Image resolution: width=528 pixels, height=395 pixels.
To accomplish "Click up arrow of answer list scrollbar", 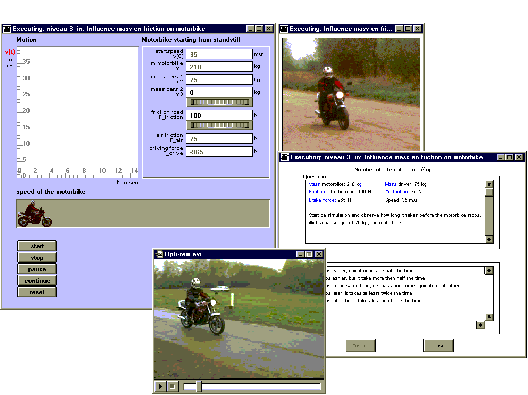I will coord(489,270).
